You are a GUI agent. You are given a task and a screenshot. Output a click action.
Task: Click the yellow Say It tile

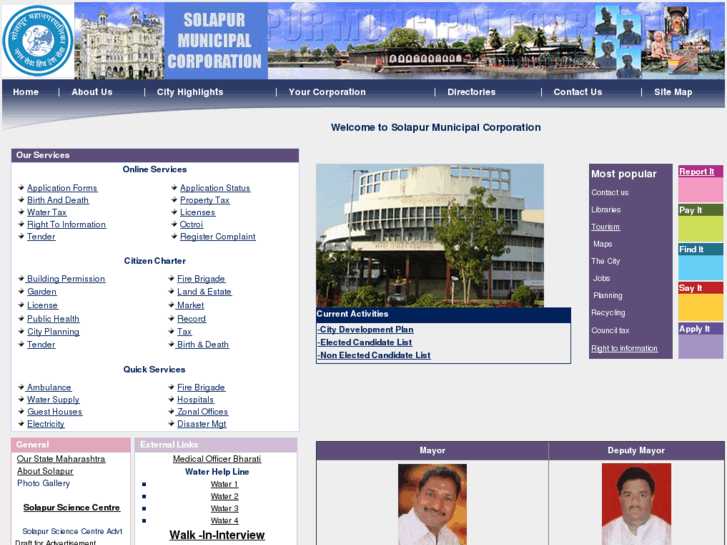(x=701, y=301)
